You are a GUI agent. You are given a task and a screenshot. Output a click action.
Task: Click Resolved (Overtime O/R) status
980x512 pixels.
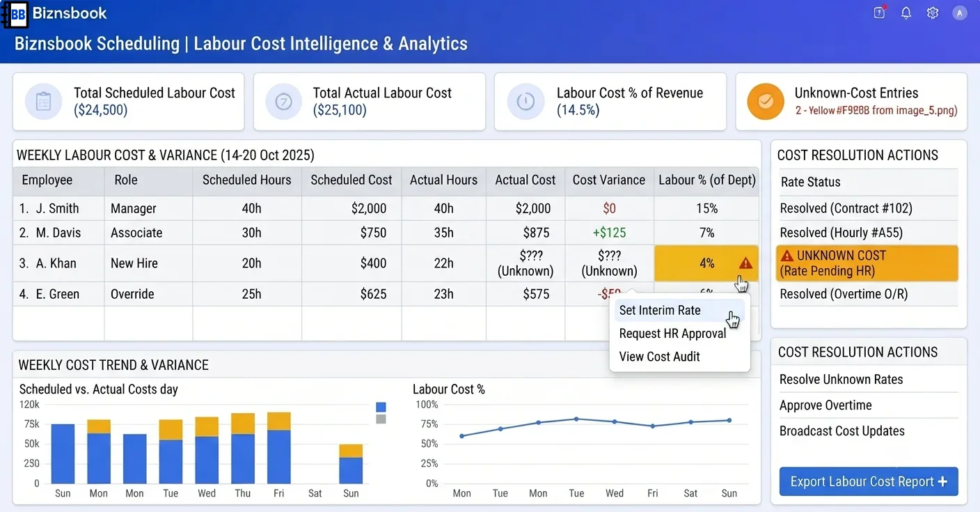[x=844, y=294]
